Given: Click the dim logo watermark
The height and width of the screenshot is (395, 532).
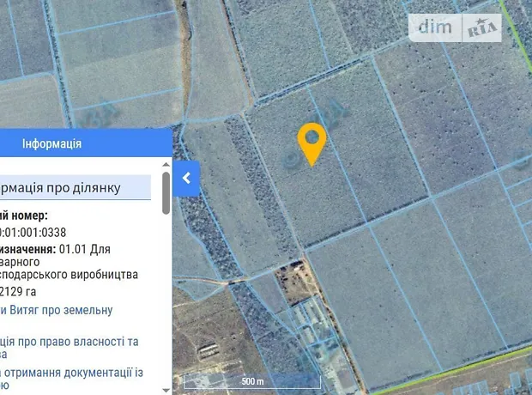Looking at the screenshot, I should (x=438, y=27).
